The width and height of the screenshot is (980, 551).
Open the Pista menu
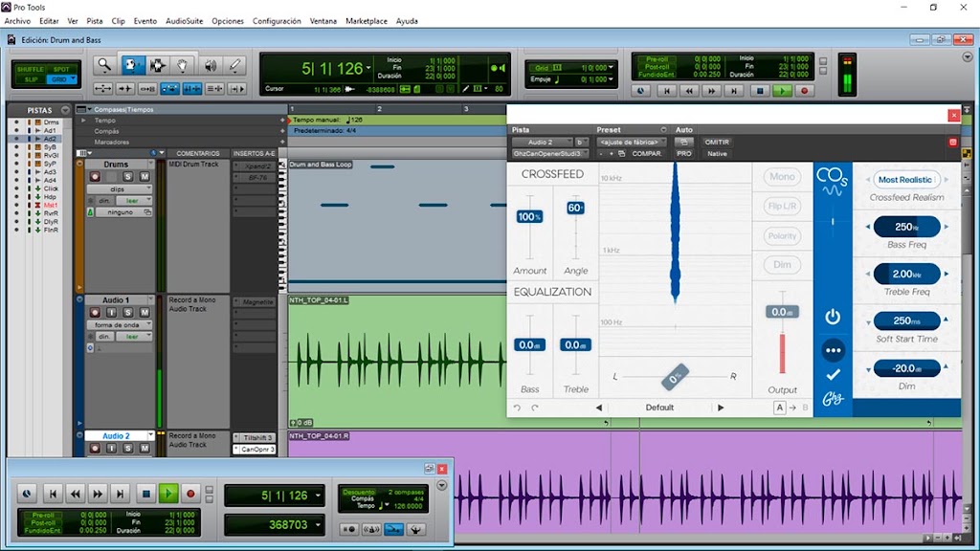click(x=95, y=21)
